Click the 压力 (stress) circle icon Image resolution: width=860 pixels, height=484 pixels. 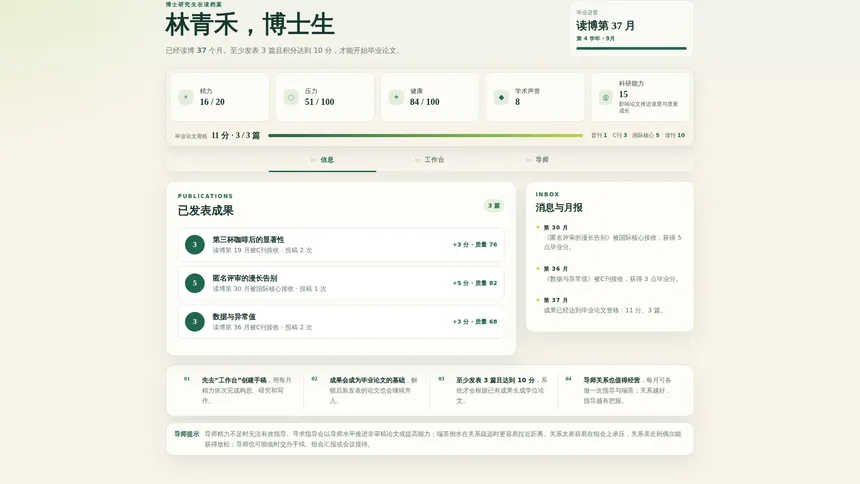tap(291, 97)
